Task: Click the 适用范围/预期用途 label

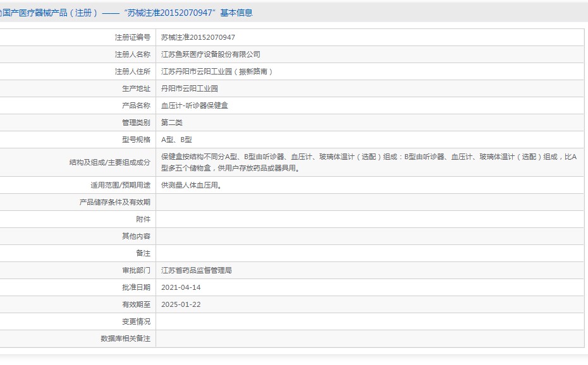Action: pyautogui.click(x=120, y=185)
